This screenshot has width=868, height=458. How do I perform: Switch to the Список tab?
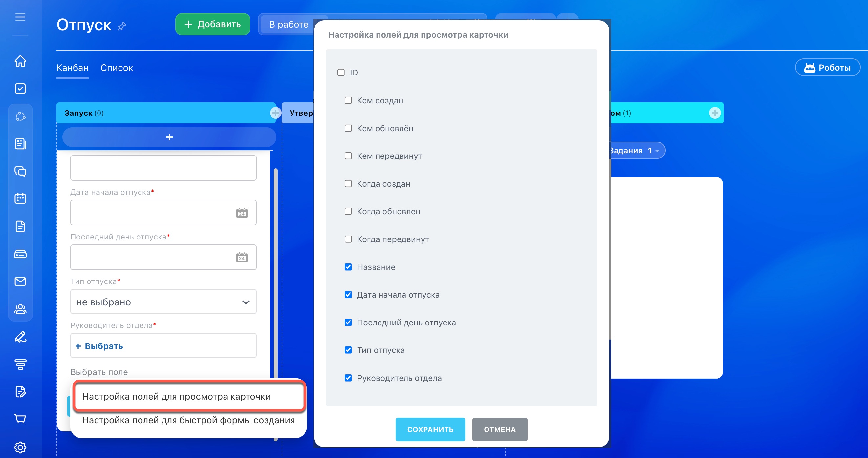[x=117, y=68]
